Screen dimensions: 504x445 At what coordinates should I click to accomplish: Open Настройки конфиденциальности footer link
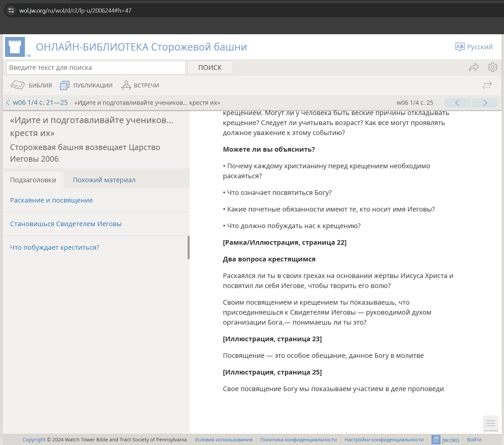point(384,440)
